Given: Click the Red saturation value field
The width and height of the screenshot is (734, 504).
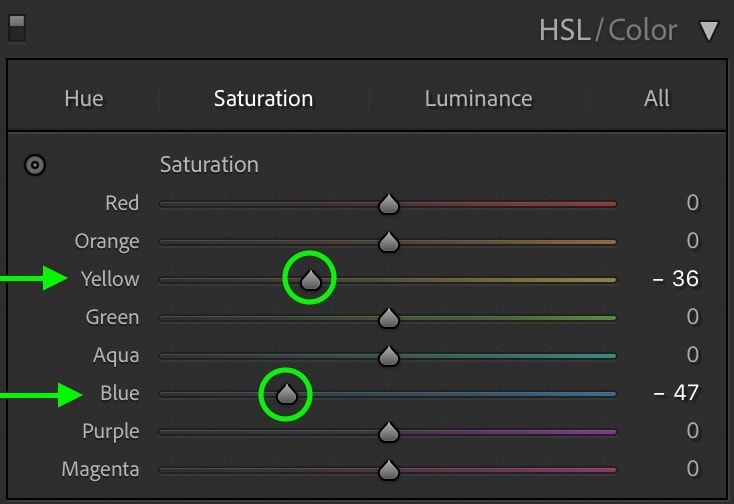Looking at the screenshot, I should coord(693,203).
